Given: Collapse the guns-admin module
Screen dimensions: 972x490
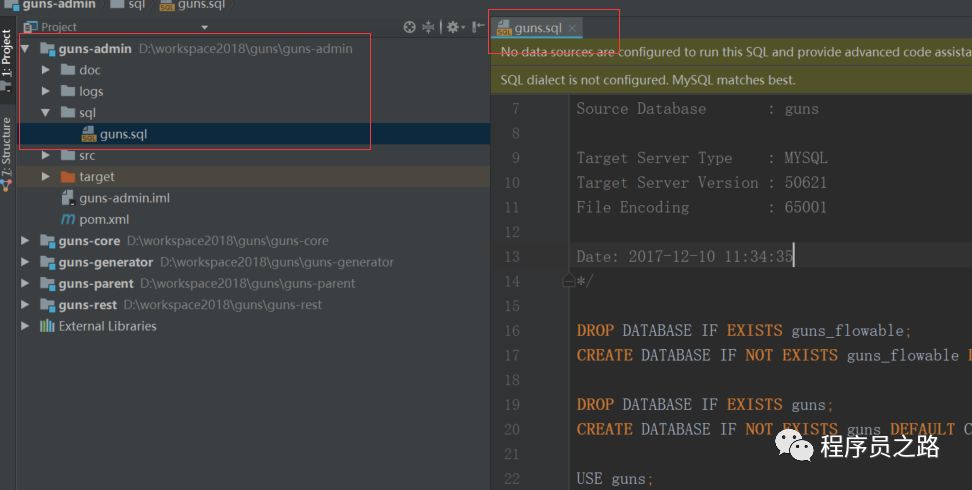Looking at the screenshot, I should 25,48.
